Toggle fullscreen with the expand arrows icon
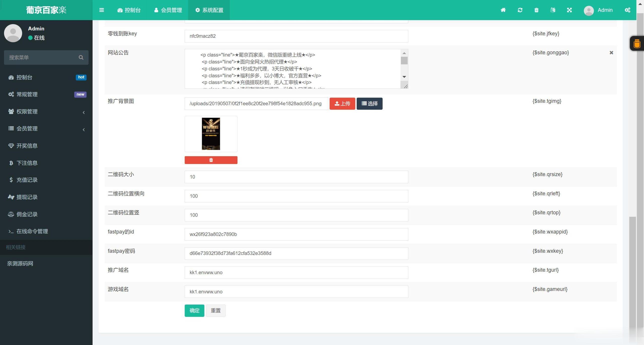This screenshot has width=644, height=345. coord(569,10)
